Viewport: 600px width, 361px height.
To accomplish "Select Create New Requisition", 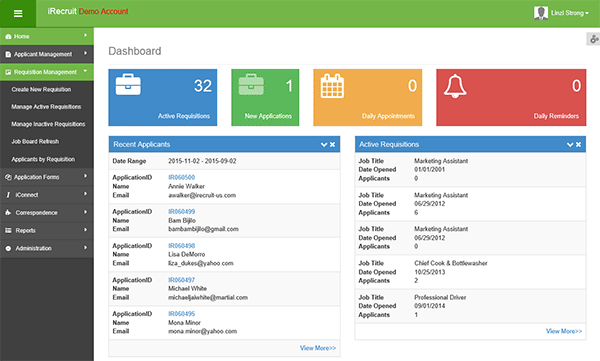I will click(41, 89).
